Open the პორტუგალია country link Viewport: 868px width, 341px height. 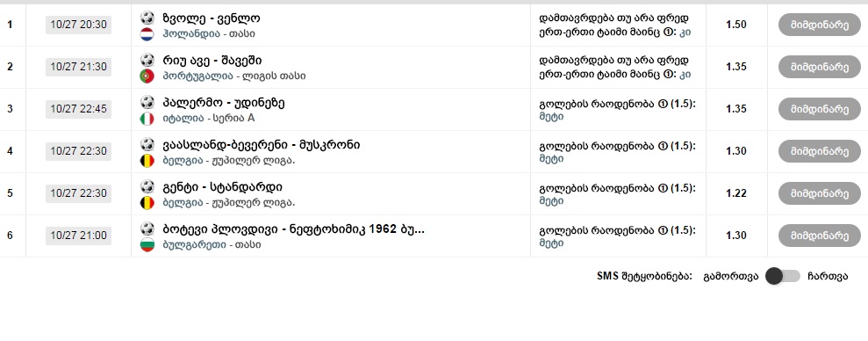click(x=197, y=76)
